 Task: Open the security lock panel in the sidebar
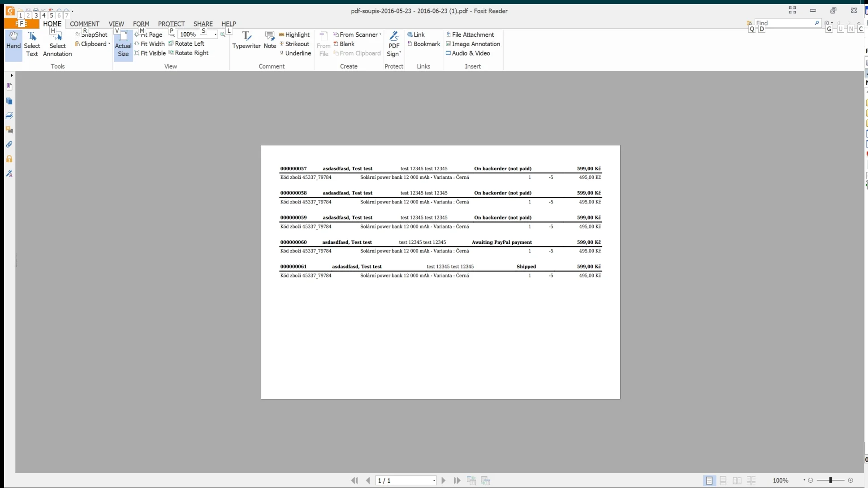[9, 159]
